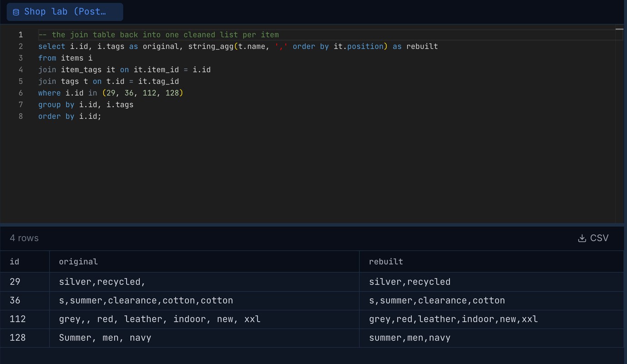Click the id column header
627x364 pixels.
pyautogui.click(x=25, y=262)
